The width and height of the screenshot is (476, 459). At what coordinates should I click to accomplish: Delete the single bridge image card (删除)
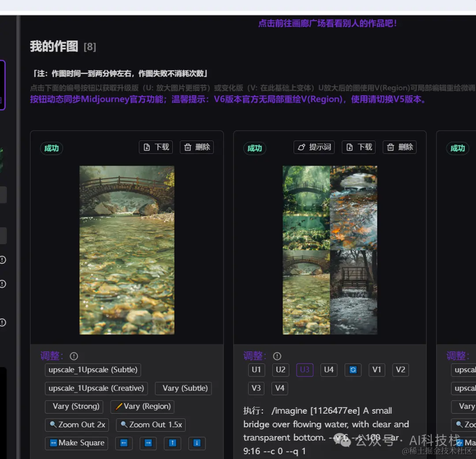click(x=197, y=147)
